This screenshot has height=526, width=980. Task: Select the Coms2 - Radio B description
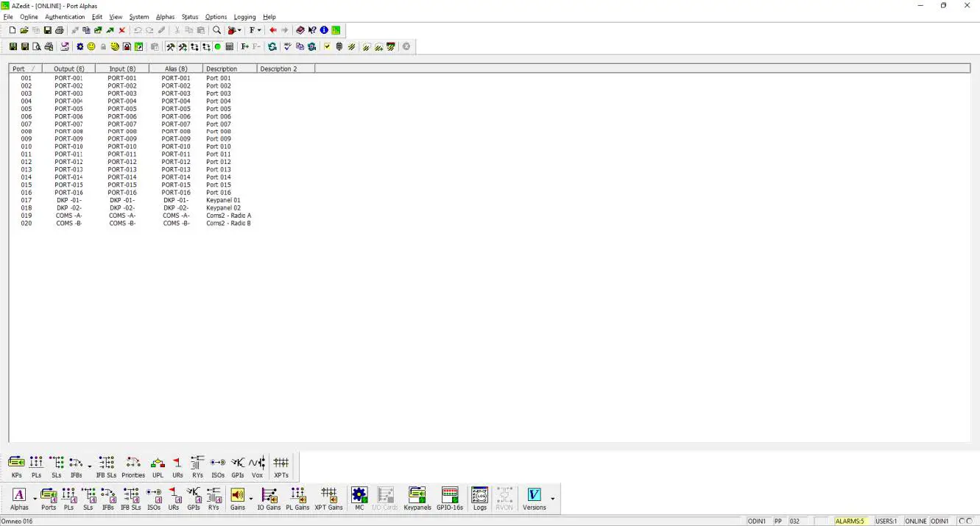(228, 223)
